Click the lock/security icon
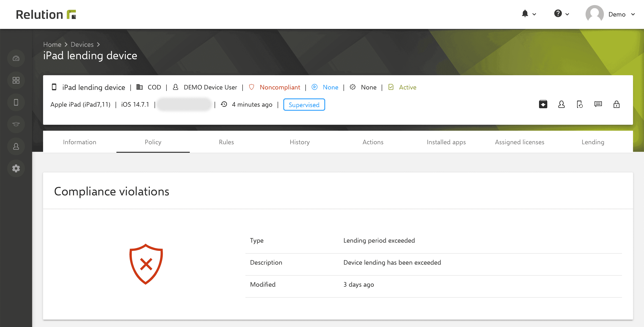This screenshot has height=327, width=644. point(616,104)
